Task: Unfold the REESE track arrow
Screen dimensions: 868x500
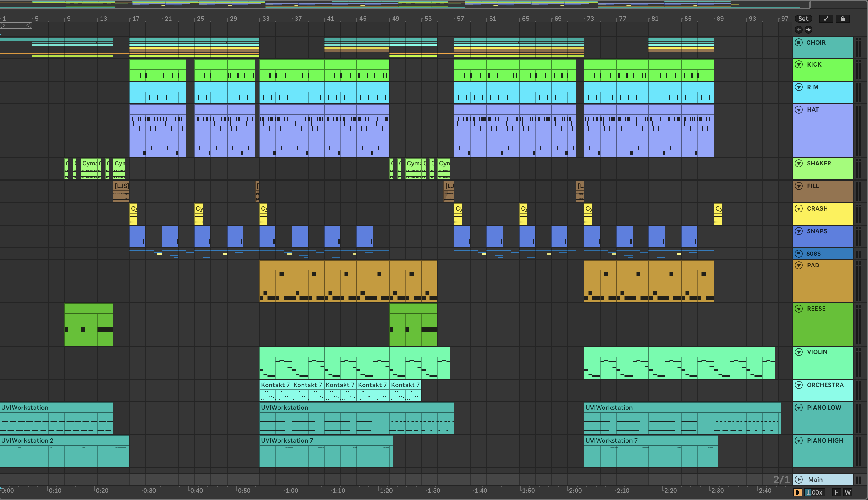Action: [x=799, y=309]
